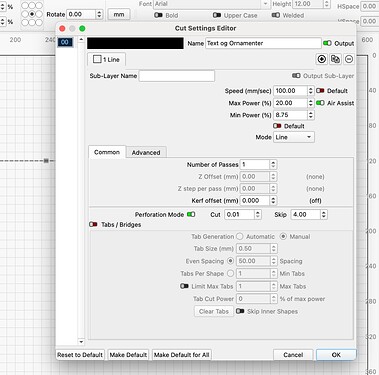Click the red close window button

coord(62,28)
